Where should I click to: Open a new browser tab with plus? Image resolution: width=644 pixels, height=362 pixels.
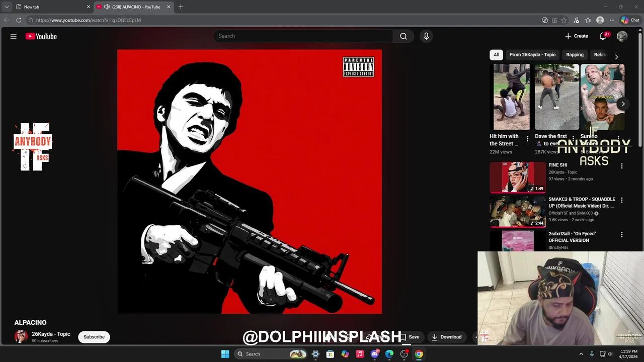[x=181, y=7]
